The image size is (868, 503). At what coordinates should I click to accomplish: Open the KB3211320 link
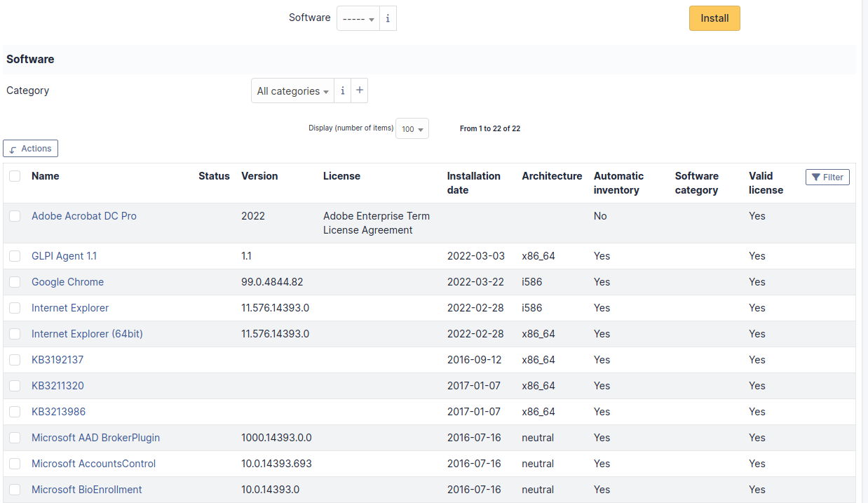pyautogui.click(x=57, y=386)
